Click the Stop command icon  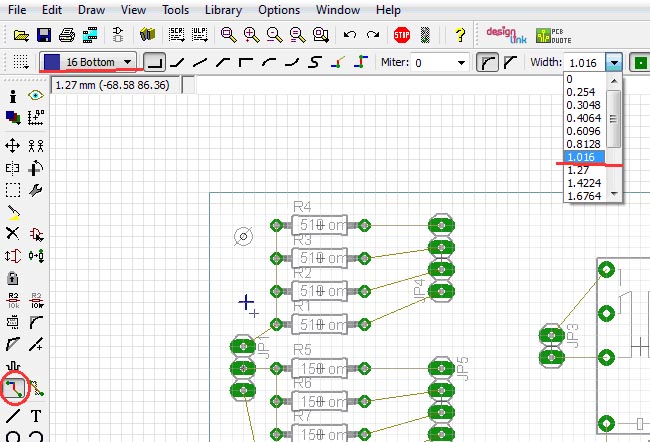coord(402,34)
